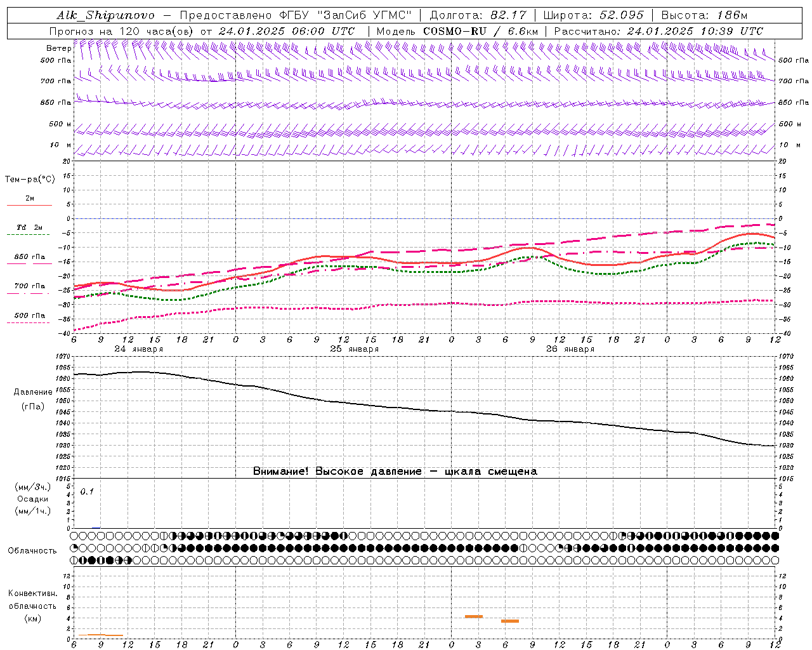
Task: Select the text ФГБУ "ЗапСиб УГМС"
Action: pyautogui.click(x=346, y=15)
